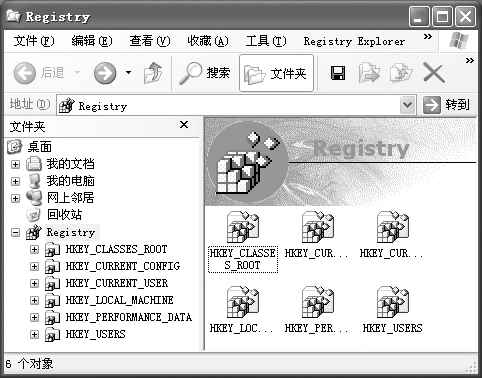Click the Windows flag logo throbber
482x378 pixels.
458,41
